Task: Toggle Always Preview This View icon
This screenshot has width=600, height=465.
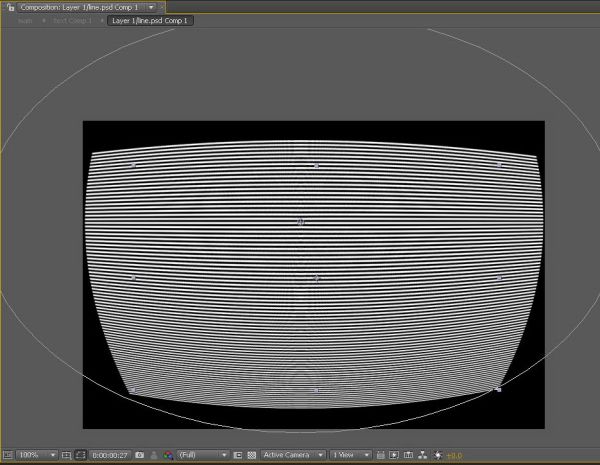Action: click(x=8, y=455)
